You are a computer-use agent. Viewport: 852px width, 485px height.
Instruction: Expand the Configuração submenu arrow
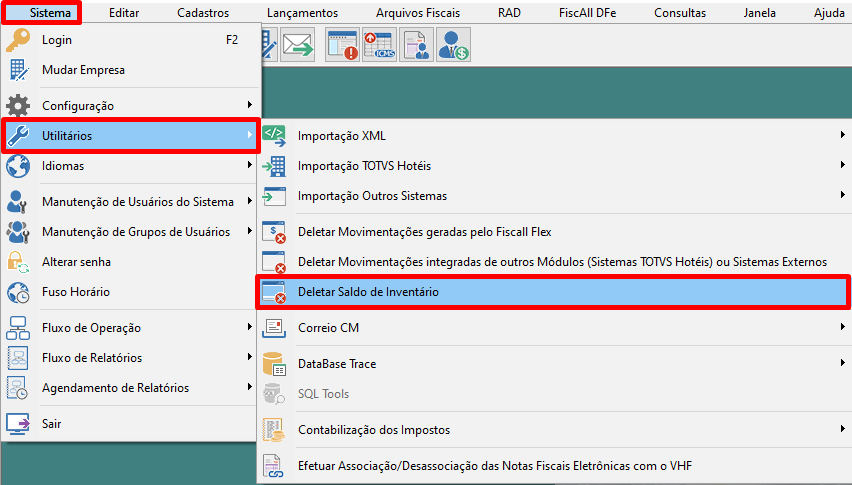(x=249, y=105)
